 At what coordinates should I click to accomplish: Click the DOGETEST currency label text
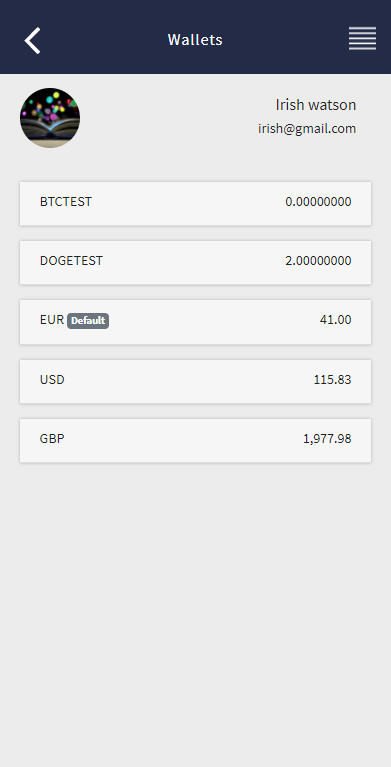coord(71,261)
